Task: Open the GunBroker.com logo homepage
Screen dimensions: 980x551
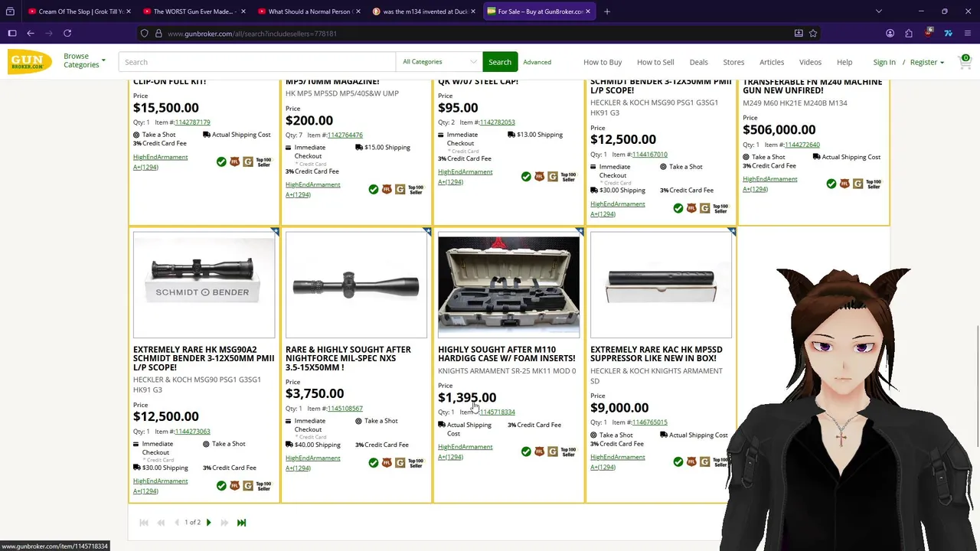Action: pos(30,62)
